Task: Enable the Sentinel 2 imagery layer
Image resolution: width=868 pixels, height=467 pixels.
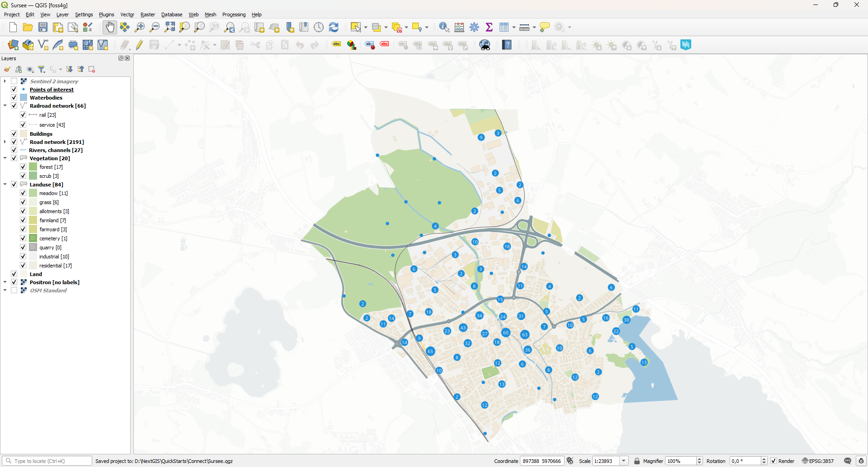Action: point(14,81)
